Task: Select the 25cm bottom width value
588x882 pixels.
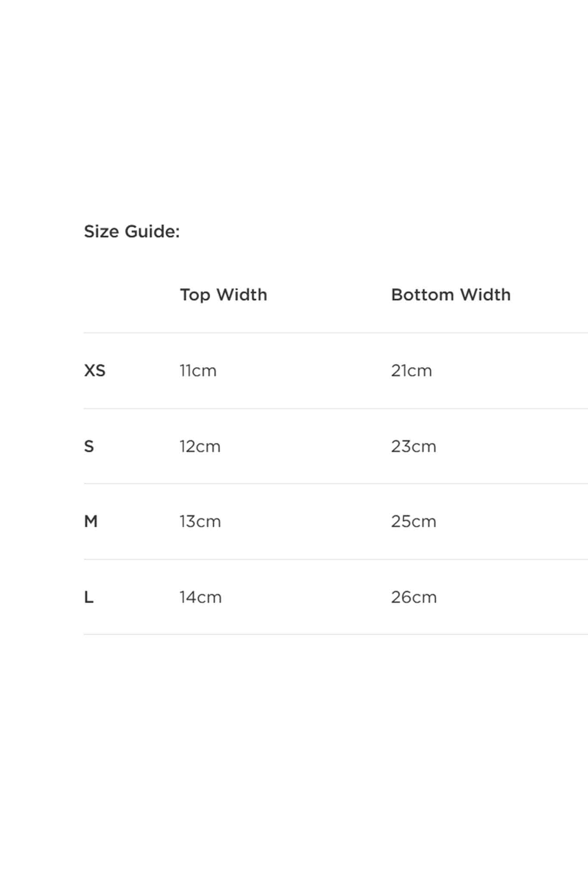Action: (414, 522)
